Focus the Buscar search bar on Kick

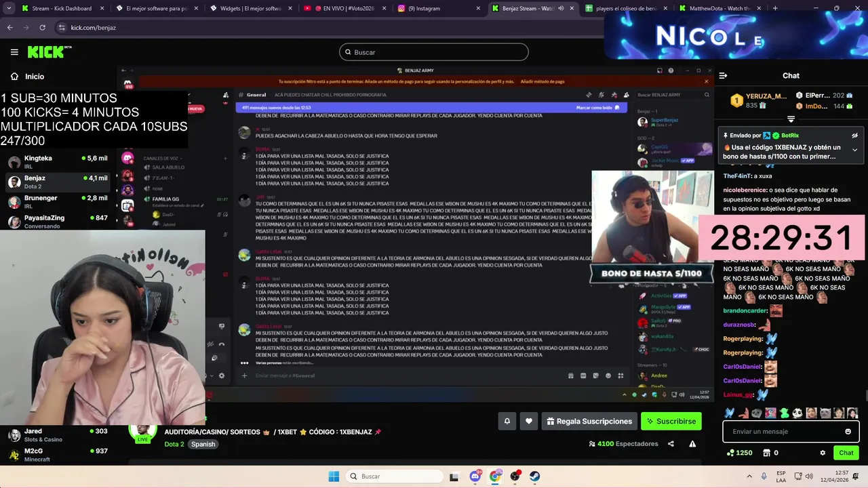coord(434,52)
